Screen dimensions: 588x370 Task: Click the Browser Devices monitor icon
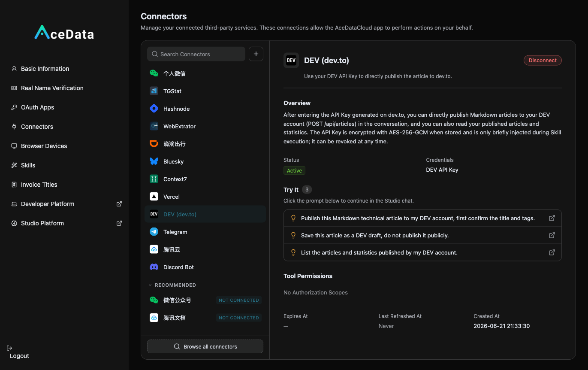14,146
